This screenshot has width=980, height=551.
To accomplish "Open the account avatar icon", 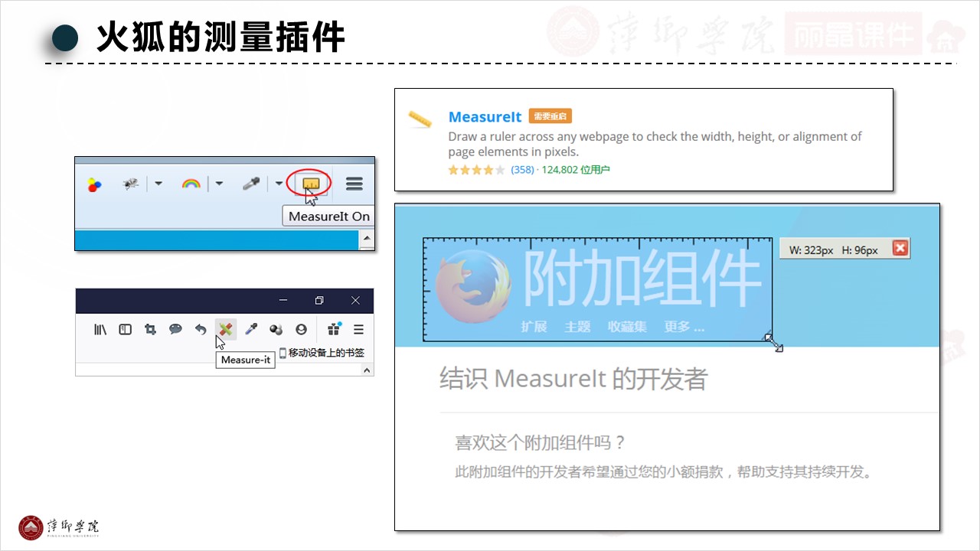I will click(x=301, y=329).
